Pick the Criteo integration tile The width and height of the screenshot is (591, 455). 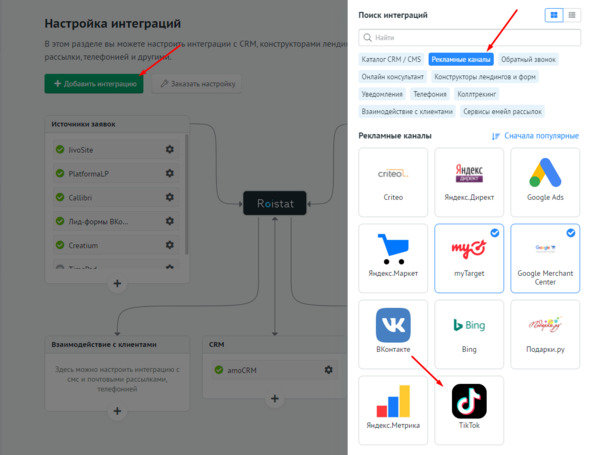click(393, 182)
